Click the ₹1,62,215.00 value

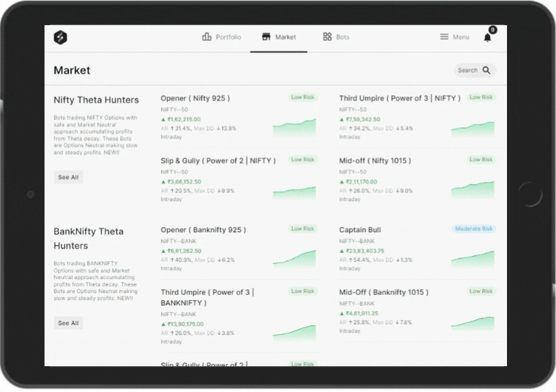tap(184, 119)
